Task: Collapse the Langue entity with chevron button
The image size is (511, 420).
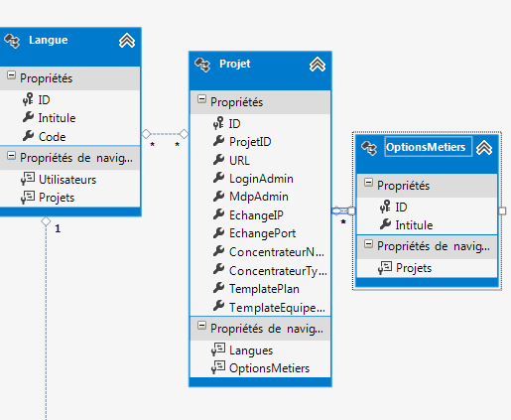Action: pyautogui.click(x=127, y=41)
